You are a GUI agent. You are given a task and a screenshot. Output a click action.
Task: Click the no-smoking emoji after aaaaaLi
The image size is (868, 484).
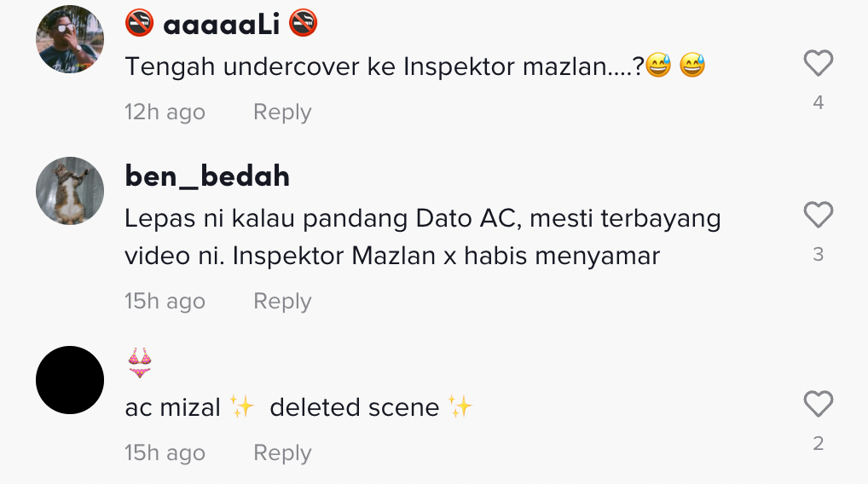[303, 24]
